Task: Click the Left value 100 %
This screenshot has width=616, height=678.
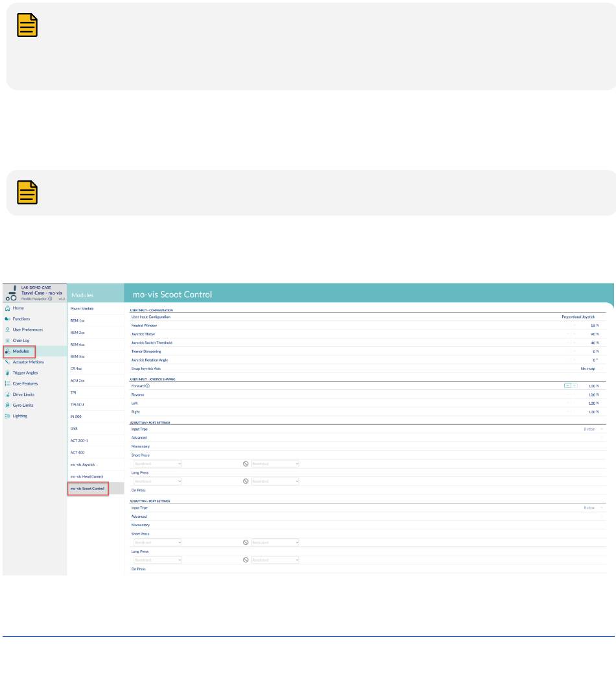Action: [x=594, y=404]
